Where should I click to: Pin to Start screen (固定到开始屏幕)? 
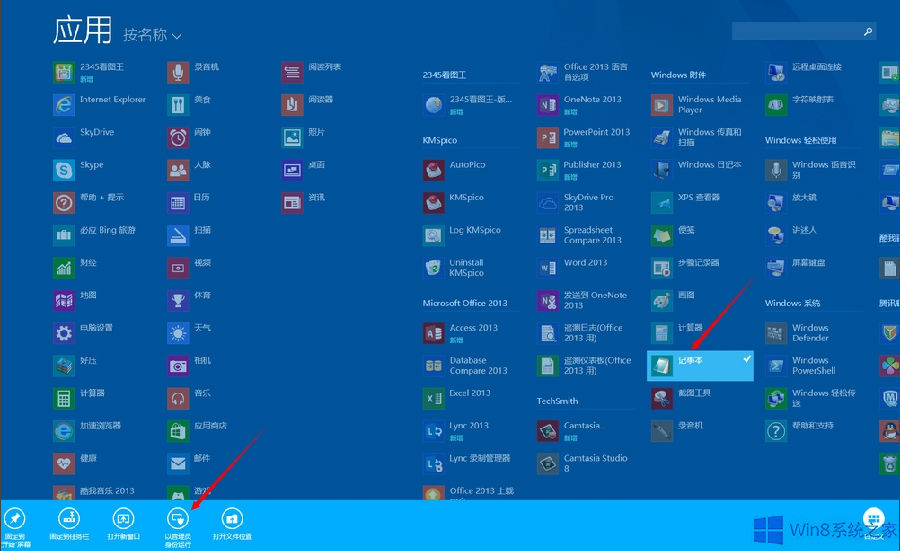point(15,527)
